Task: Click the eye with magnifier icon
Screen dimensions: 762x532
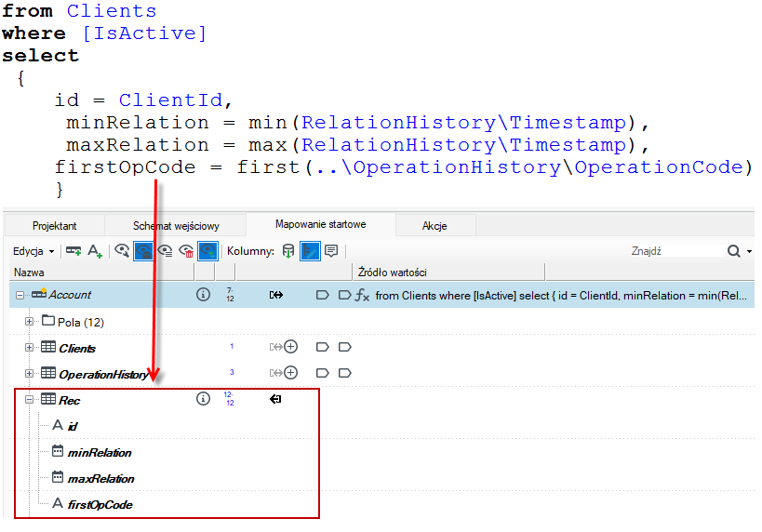Action: [x=122, y=251]
